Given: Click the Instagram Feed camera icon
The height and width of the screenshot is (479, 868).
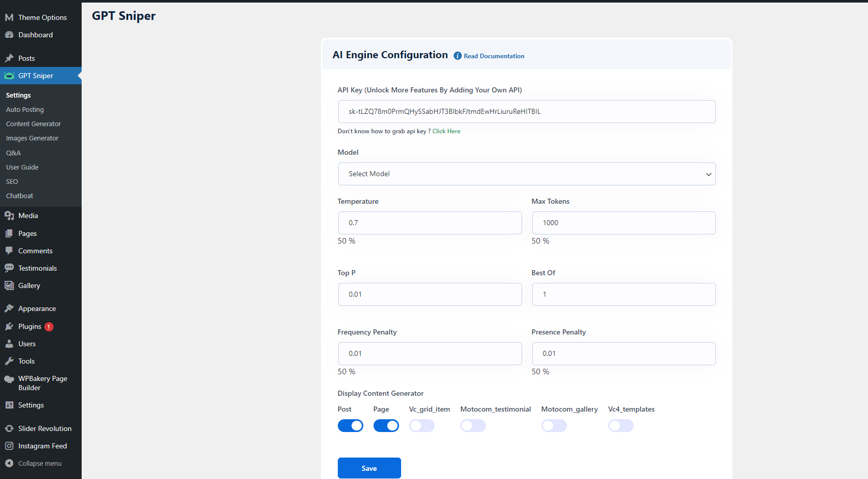Looking at the screenshot, I should coord(9,446).
